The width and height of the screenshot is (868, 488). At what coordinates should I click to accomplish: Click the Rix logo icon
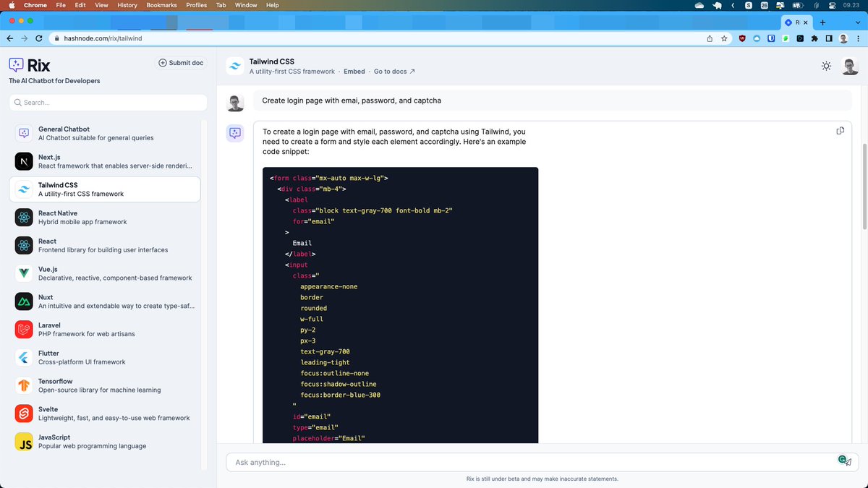point(17,65)
